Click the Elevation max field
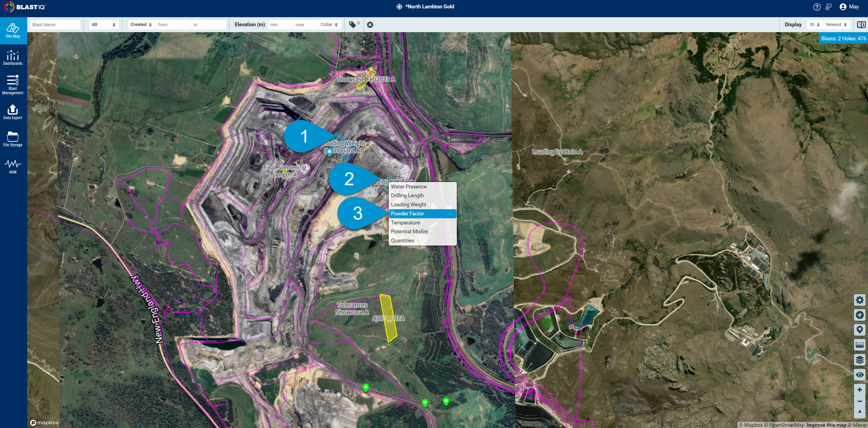The width and height of the screenshot is (868, 428). (305, 24)
